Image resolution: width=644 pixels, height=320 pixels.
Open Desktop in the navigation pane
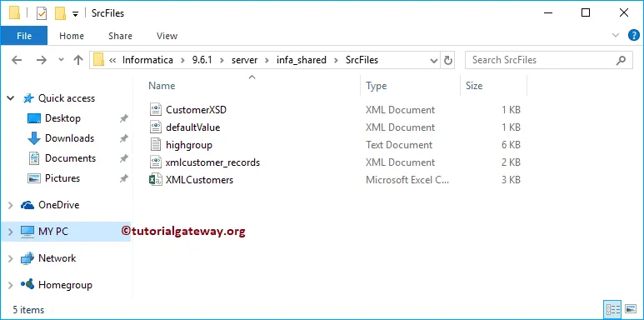click(62, 118)
